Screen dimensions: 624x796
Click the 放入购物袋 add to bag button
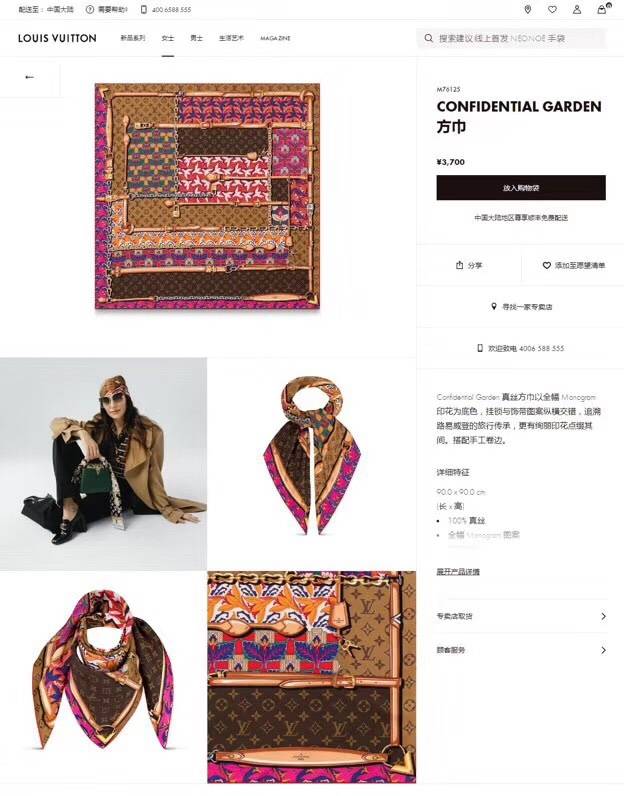click(x=521, y=188)
